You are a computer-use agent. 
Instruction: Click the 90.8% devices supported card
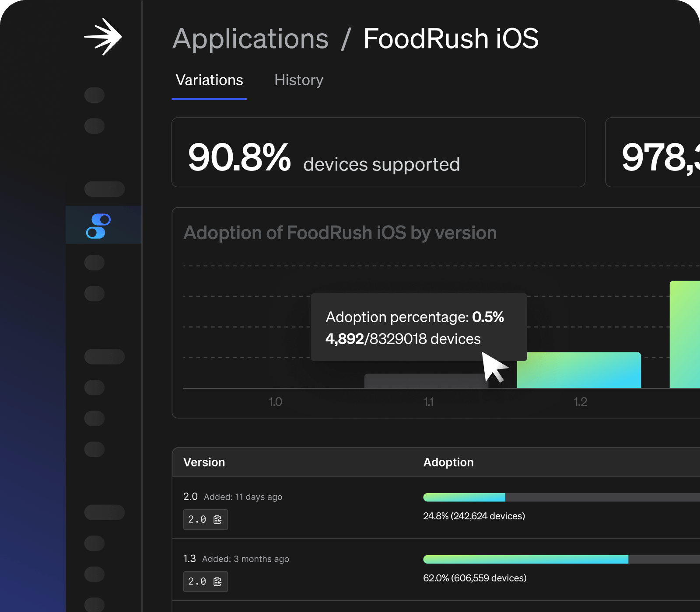click(x=378, y=152)
